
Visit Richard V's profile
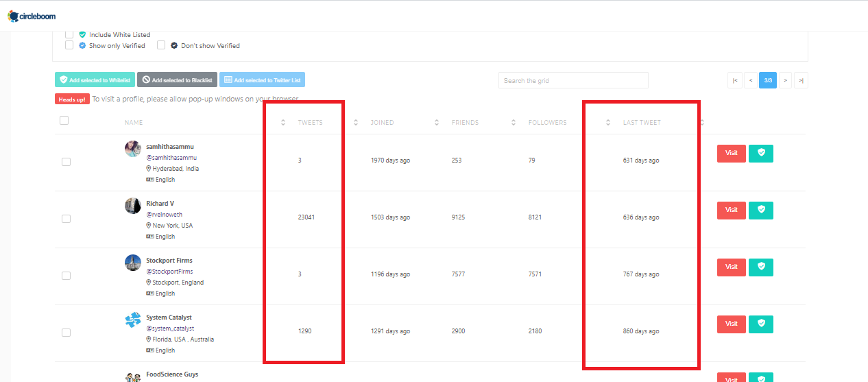(732, 211)
